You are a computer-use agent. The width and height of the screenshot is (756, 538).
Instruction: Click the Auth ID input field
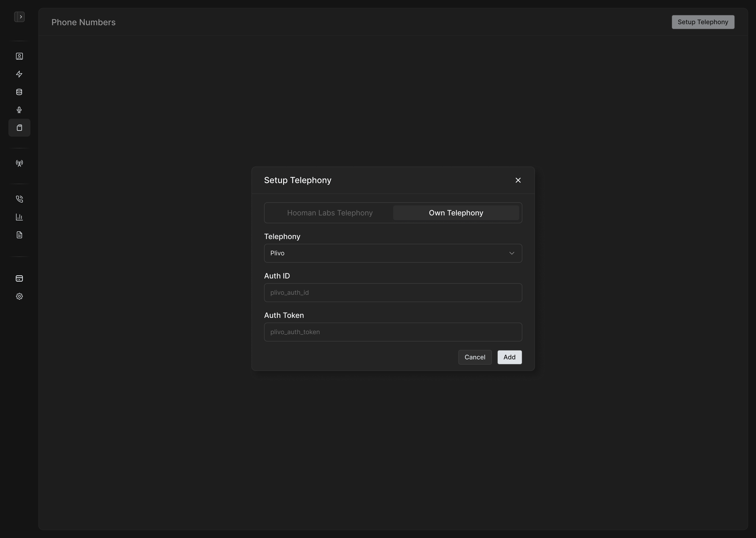[x=393, y=293]
